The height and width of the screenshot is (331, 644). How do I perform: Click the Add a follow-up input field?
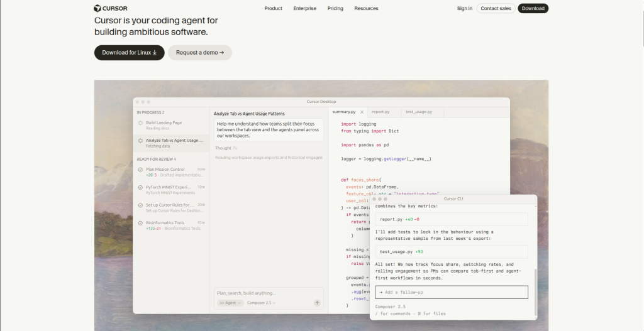click(452, 293)
